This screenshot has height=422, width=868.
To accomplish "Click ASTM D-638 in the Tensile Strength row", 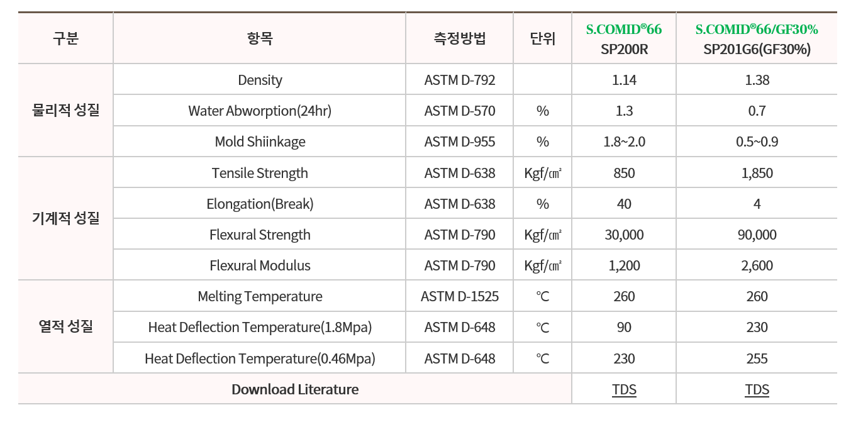I will coord(460,173).
